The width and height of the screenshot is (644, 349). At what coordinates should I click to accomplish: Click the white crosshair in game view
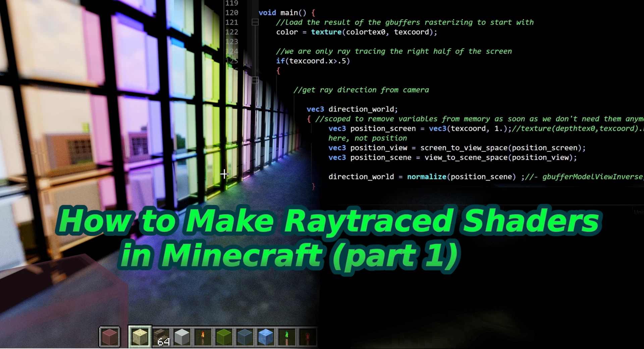click(x=224, y=174)
